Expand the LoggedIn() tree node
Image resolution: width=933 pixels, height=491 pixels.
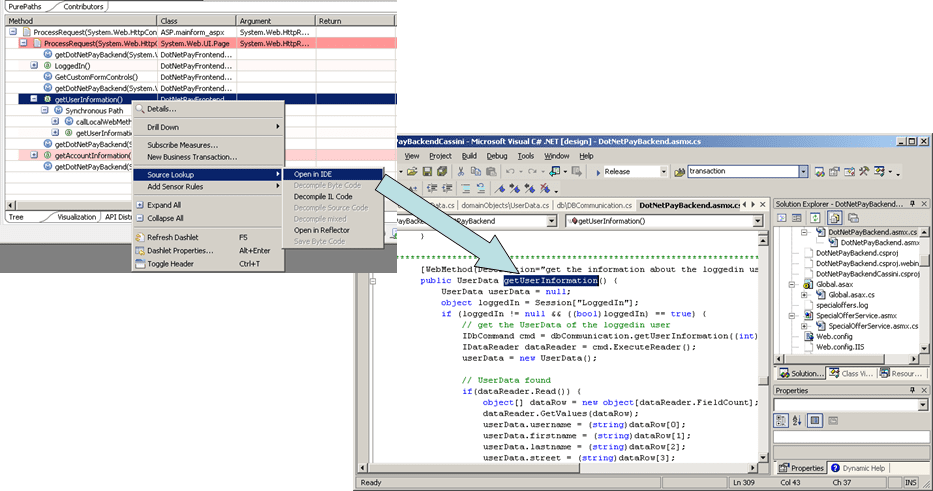coord(34,65)
